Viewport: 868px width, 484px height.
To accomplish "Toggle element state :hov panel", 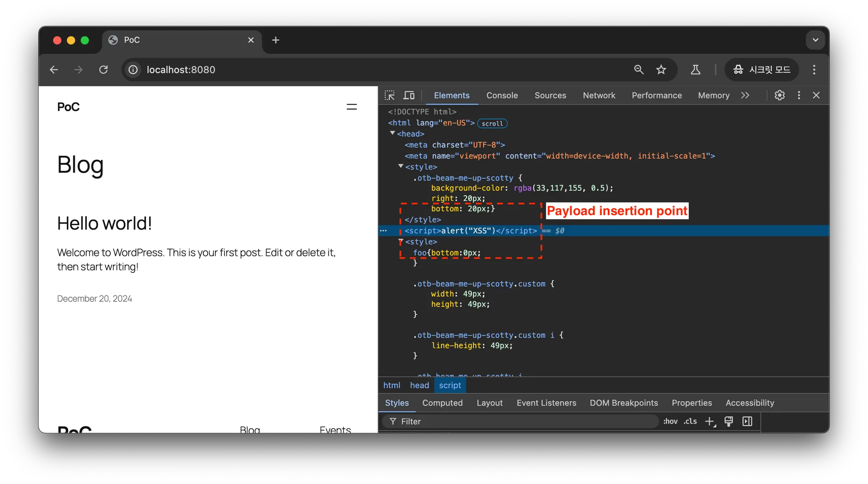I will (x=670, y=421).
